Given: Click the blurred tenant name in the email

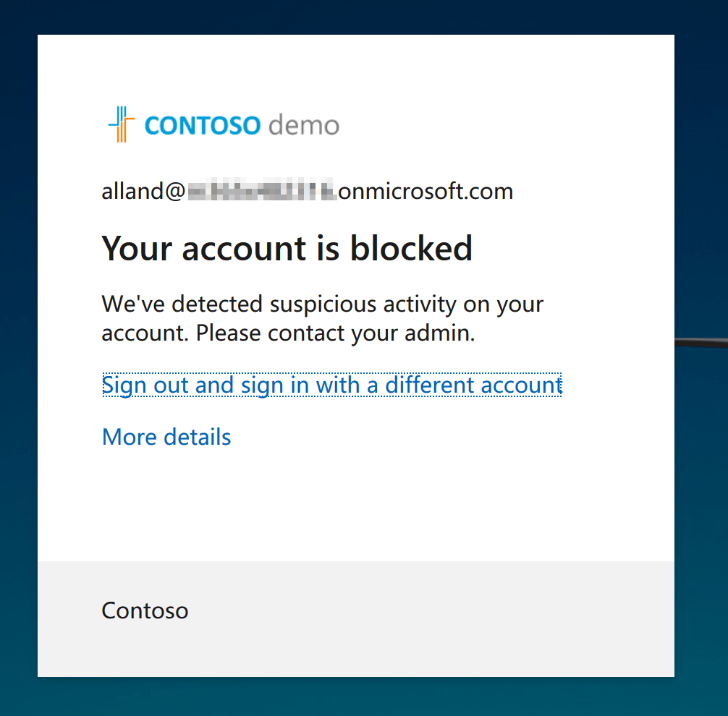Looking at the screenshot, I should 262,189.
